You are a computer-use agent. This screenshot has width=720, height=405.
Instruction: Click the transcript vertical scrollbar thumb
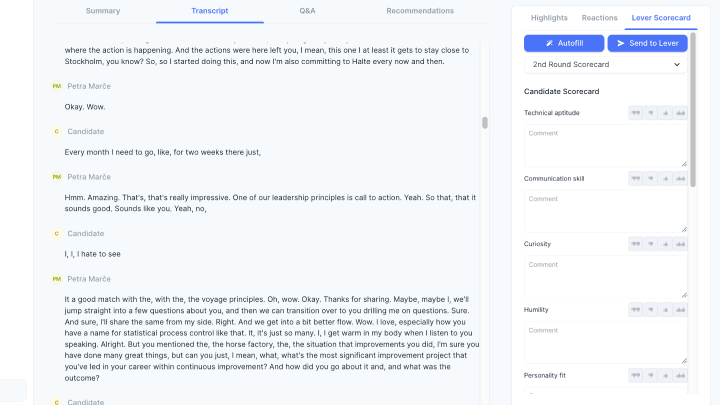(x=485, y=123)
